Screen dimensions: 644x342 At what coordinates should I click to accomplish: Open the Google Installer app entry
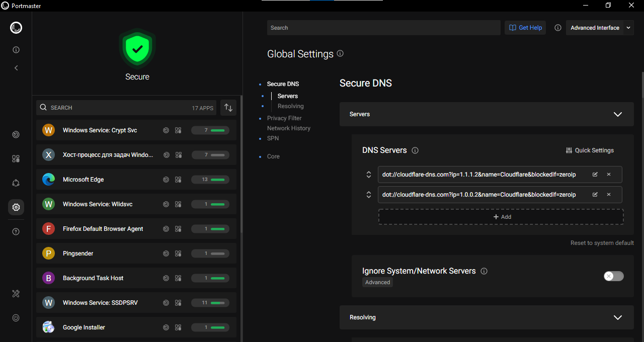point(136,327)
